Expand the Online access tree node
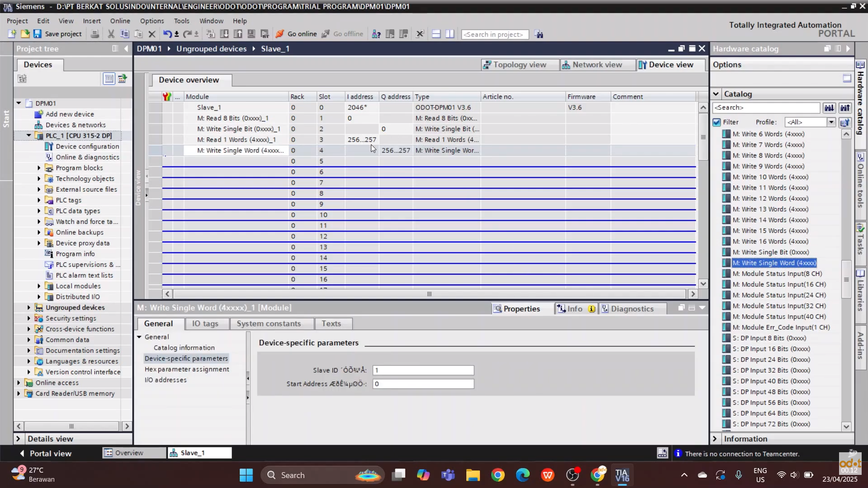 point(19,383)
